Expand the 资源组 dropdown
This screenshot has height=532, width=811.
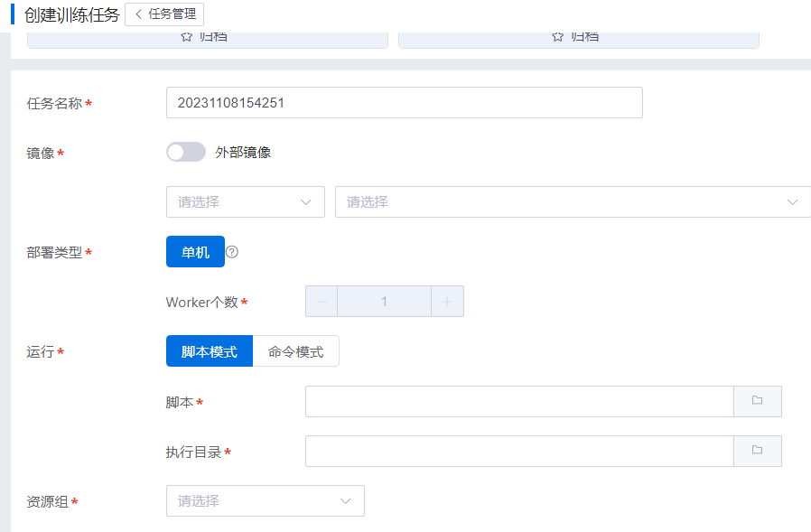click(265, 500)
